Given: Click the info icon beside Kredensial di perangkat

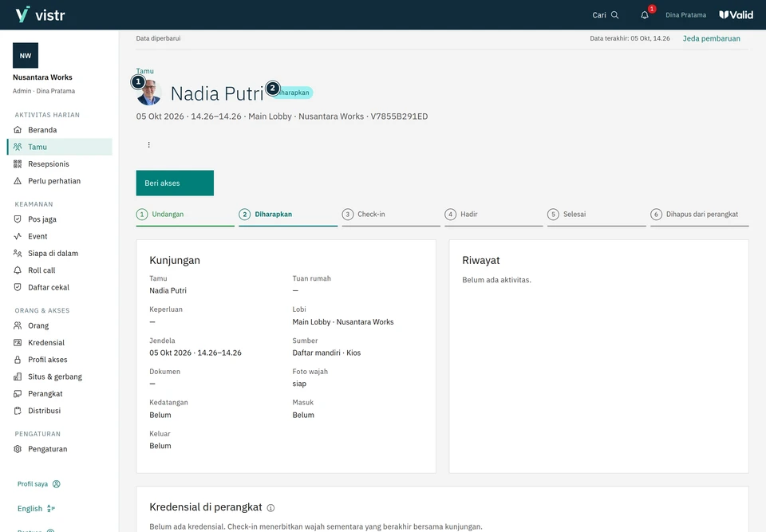Looking at the screenshot, I should pos(270,508).
